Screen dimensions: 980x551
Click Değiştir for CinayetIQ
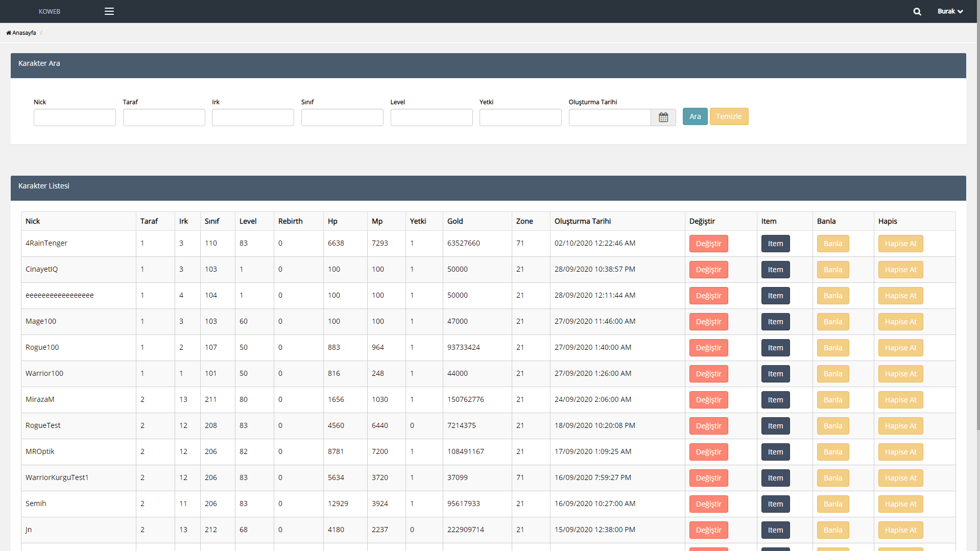point(708,270)
